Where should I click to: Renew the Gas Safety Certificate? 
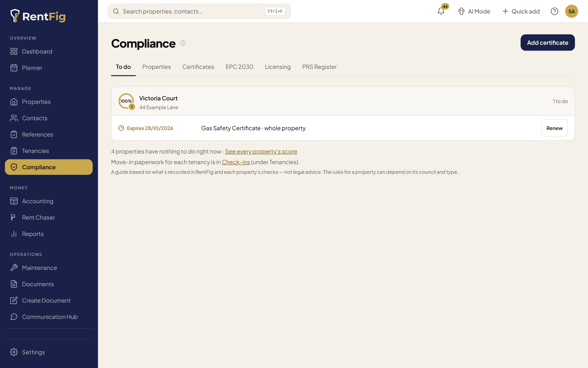[554, 128]
